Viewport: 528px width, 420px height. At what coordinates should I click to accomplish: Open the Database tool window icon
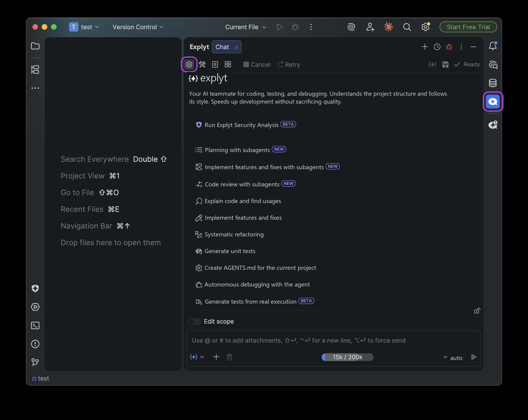(x=493, y=83)
